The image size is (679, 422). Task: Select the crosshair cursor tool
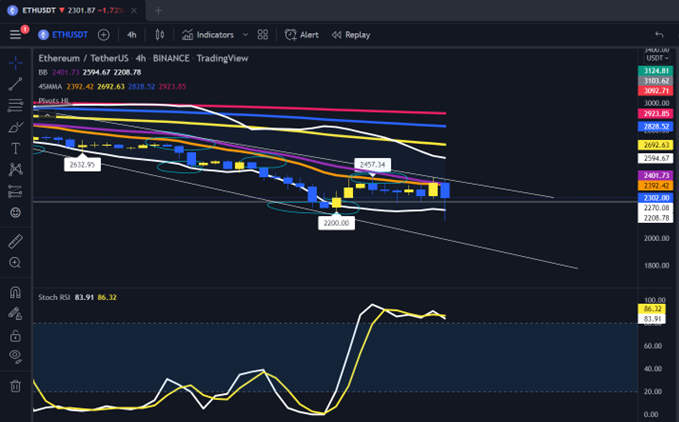[x=16, y=63]
